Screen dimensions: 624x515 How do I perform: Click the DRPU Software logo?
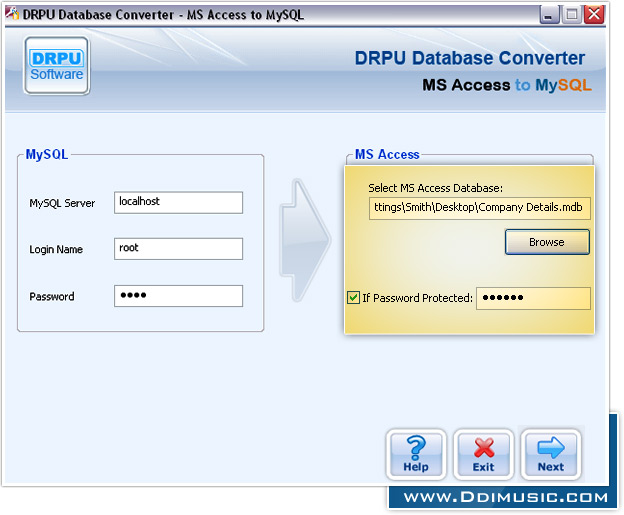[57, 66]
